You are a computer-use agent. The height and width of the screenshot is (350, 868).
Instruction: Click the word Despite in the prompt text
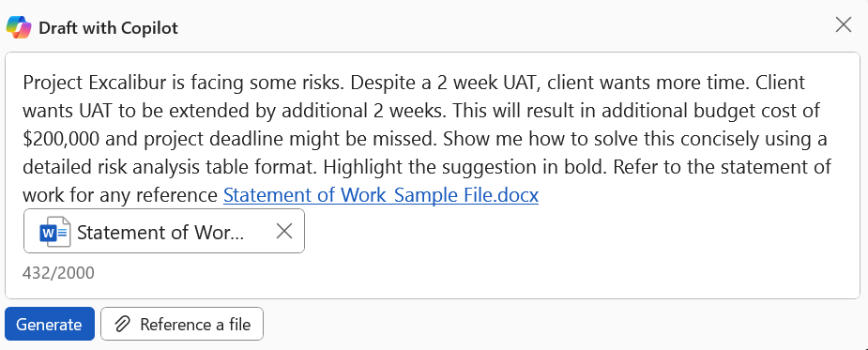pos(382,84)
